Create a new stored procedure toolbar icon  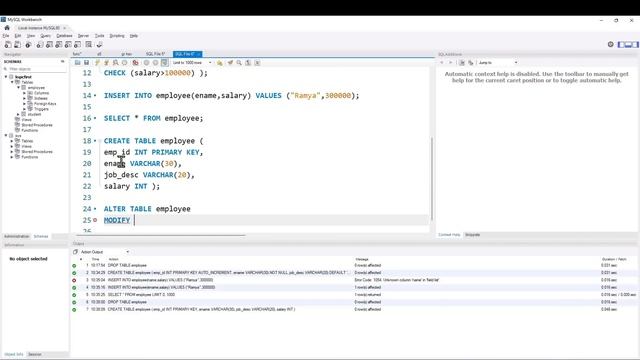pos(68,44)
